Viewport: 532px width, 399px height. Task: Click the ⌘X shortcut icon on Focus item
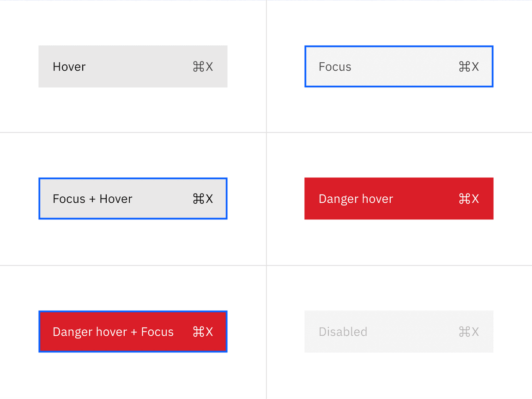coord(468,66)
